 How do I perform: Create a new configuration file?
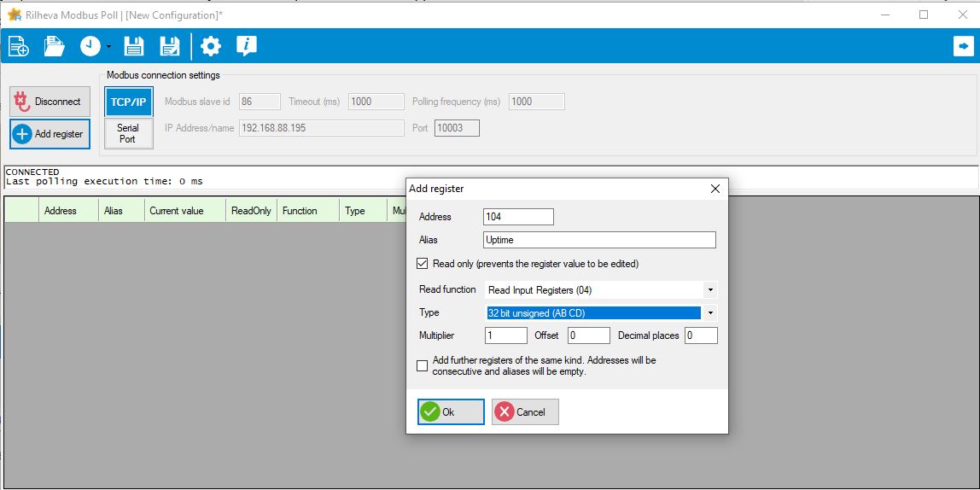coord(19,46)
